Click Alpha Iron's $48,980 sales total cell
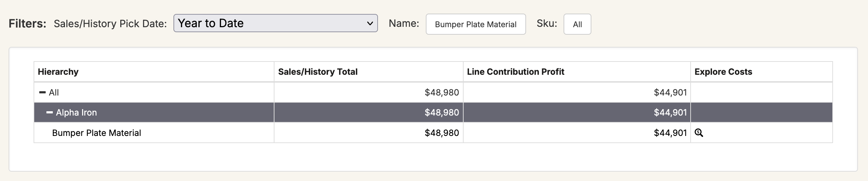Image resolution: width=868 pixels, height=181 pixels. click(369, 112)
